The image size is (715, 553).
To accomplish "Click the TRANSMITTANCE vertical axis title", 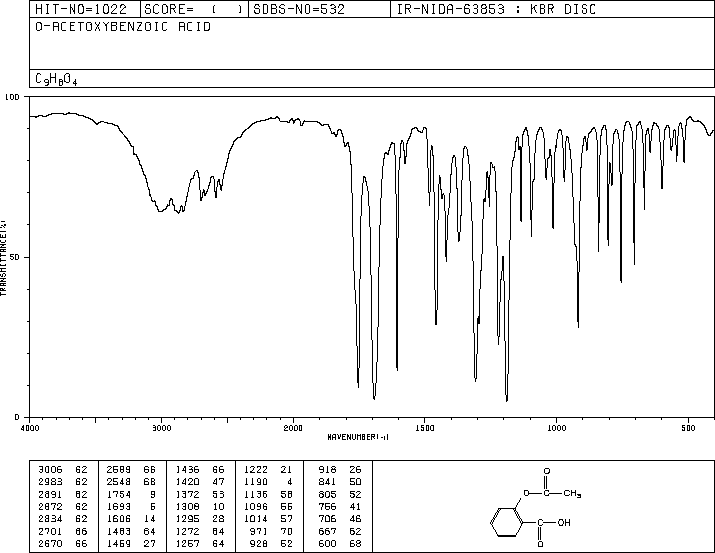I will pos(3,258).
